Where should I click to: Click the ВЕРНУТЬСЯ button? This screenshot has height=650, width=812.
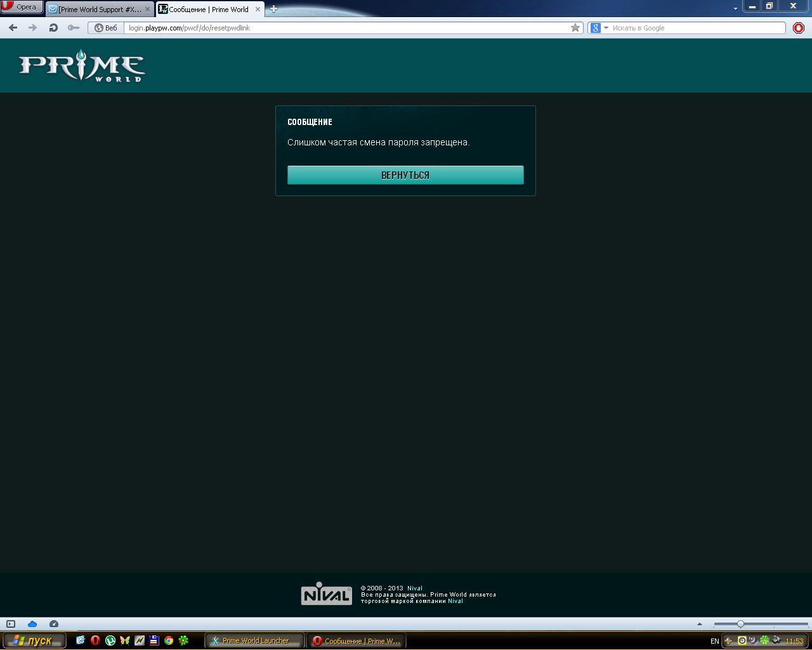point(405,175)
